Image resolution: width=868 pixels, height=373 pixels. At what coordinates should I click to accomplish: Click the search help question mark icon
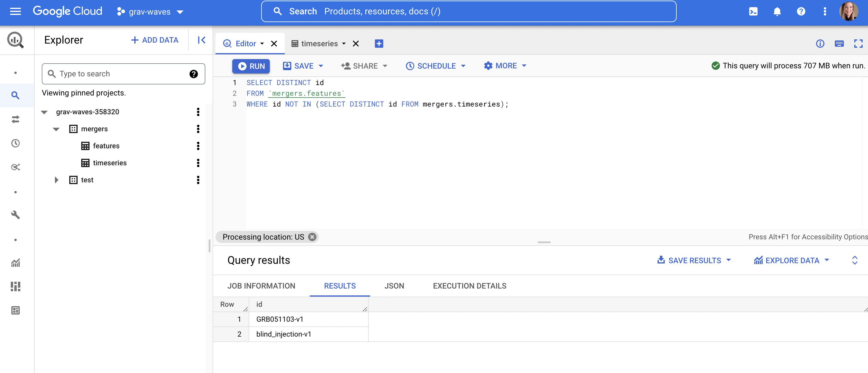pyautogui.click(x=193, y=74)
